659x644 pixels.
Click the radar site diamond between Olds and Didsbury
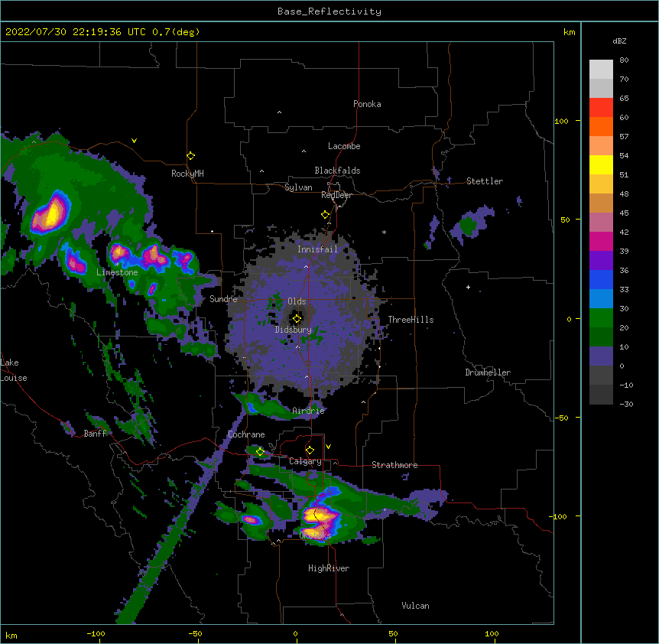[297, 319]
